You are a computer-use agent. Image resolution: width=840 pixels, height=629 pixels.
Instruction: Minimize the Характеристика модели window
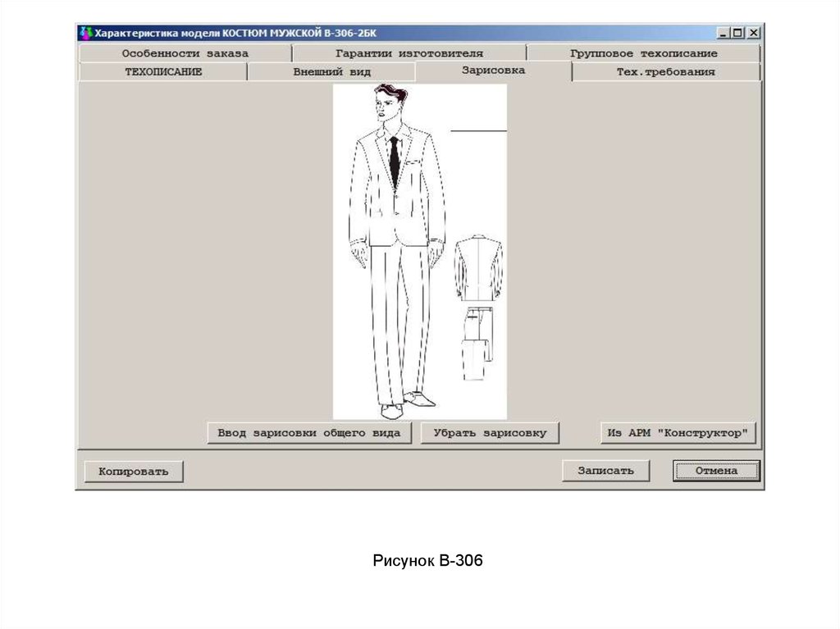tap(723, 34)
